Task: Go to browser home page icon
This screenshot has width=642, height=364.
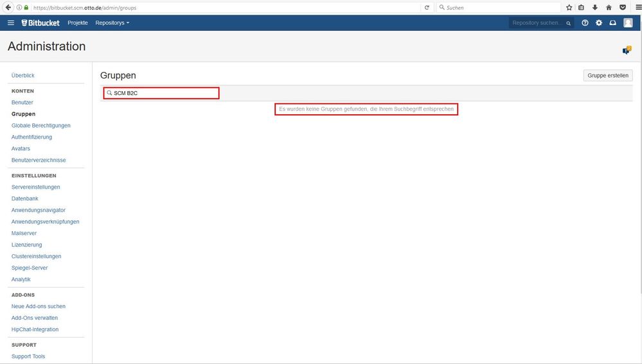Action: pyautogui.click(x=609, y=7)
